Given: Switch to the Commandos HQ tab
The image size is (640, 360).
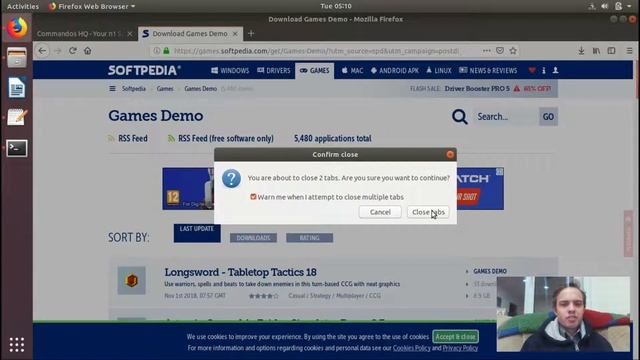Looking at the screenshot, I should [79, 34].
